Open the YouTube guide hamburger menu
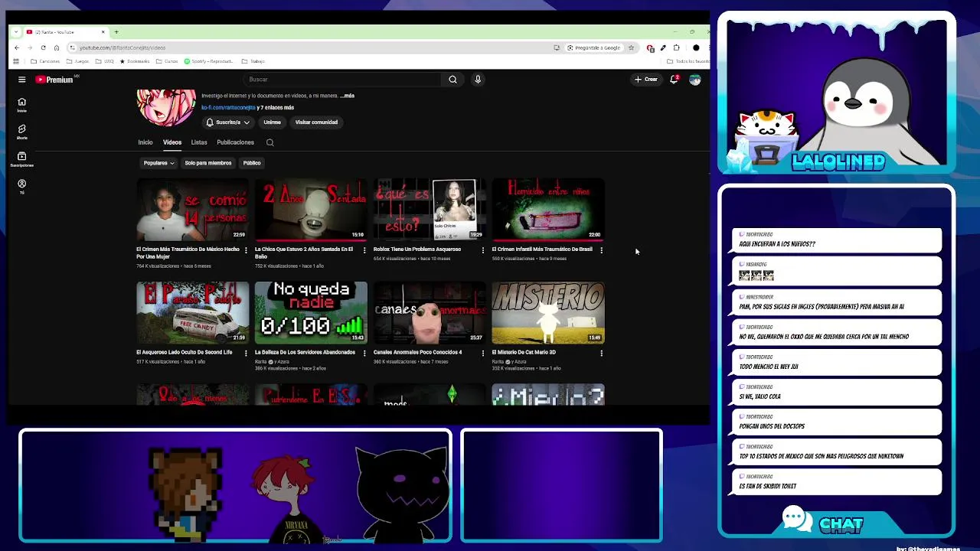Screen dimensions: 980x551 [21, 80]
